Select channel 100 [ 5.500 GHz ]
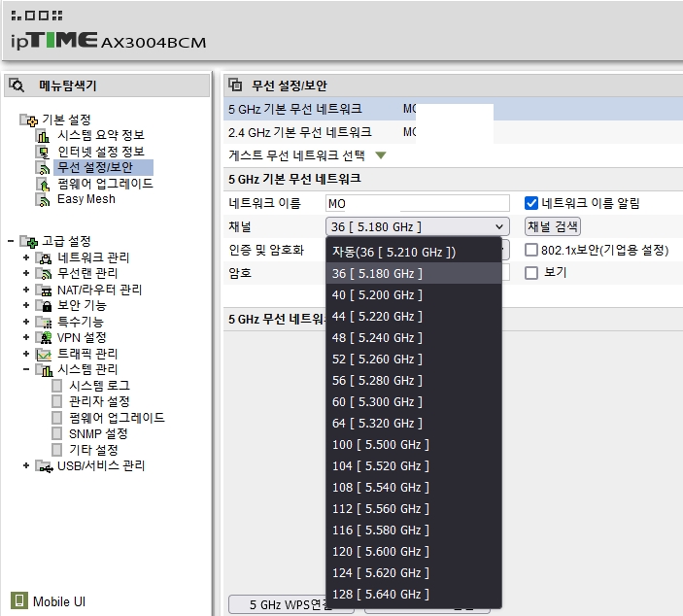This screenshot has height=616, width=683. [x=414, y=444]
